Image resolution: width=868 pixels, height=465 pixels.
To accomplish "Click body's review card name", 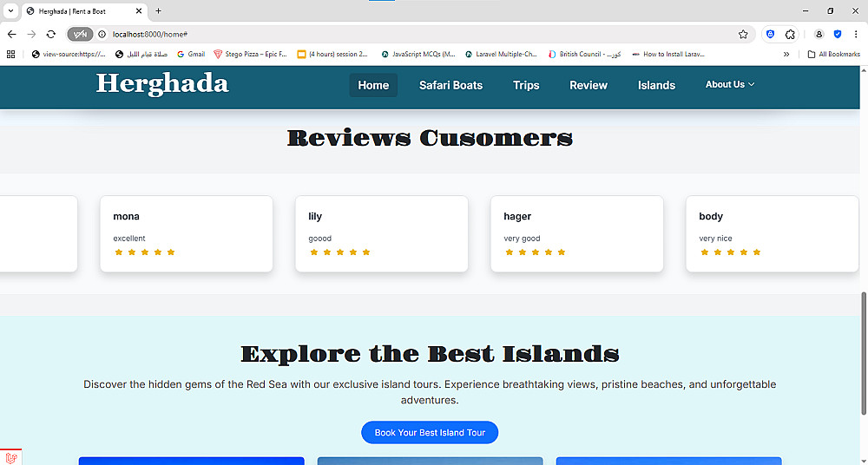I will (x=711, y=216).
